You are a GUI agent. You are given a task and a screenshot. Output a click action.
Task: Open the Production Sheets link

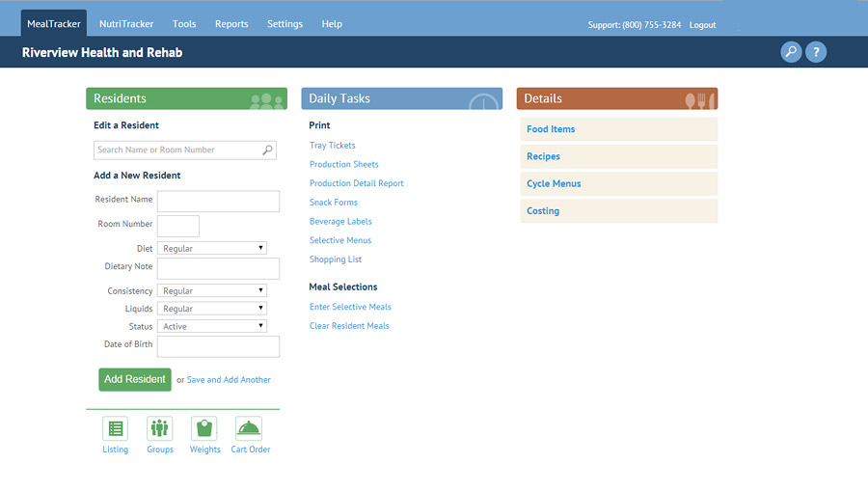(x=343, y=164)
